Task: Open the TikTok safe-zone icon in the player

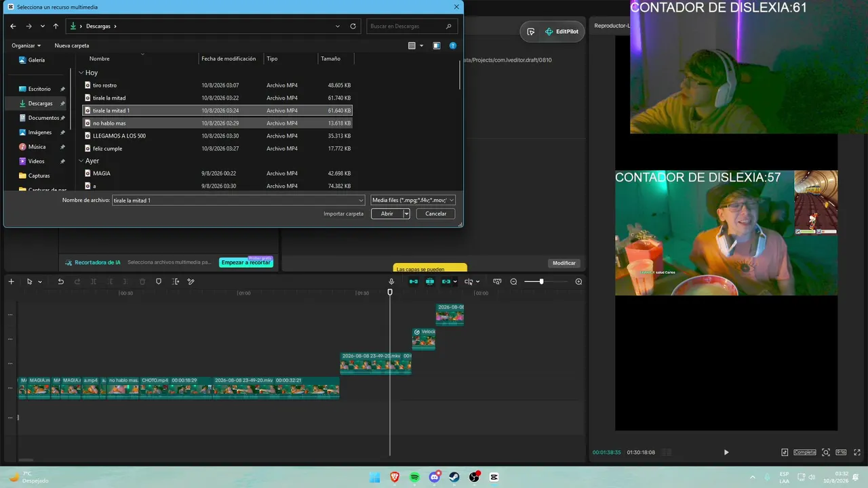Action: 785,452
